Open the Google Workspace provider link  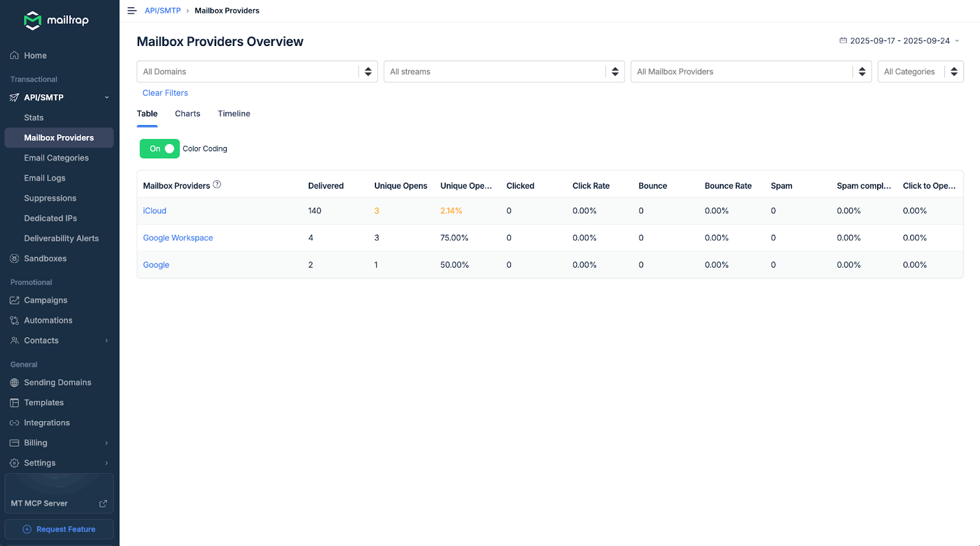tap(178, 238)
